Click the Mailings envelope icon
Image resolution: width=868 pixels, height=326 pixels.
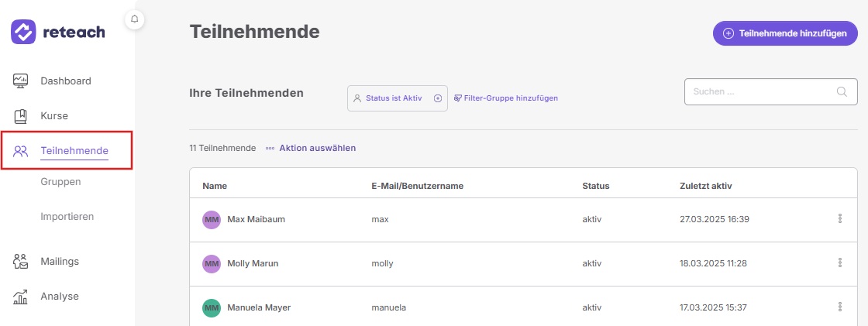20,261
